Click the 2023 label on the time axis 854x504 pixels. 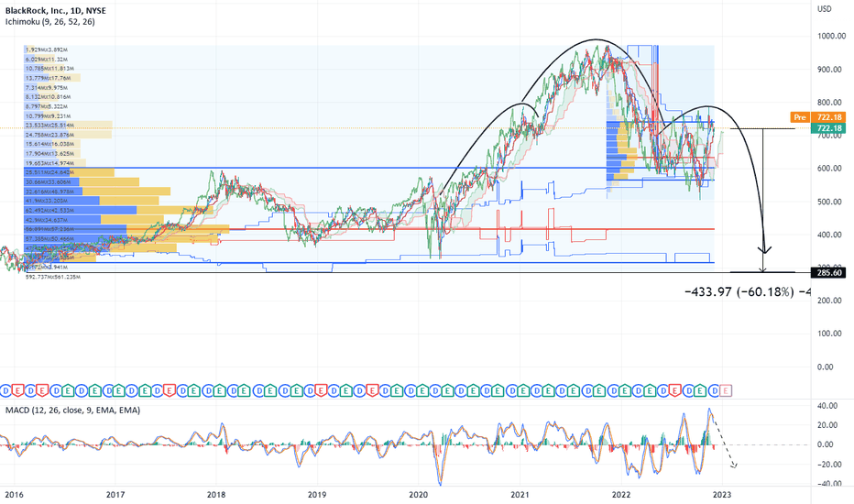click(x=722, y=495)
